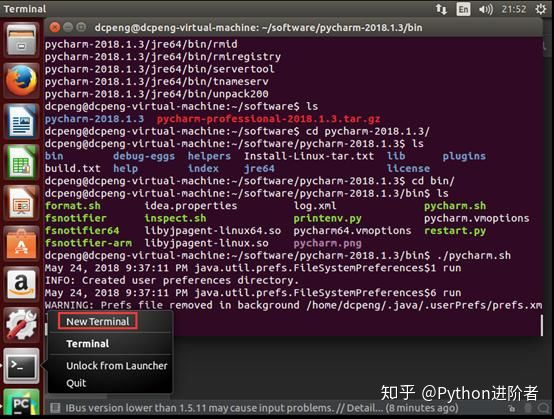
Task: Open the system gear menu in top panel
Action: 541,9
